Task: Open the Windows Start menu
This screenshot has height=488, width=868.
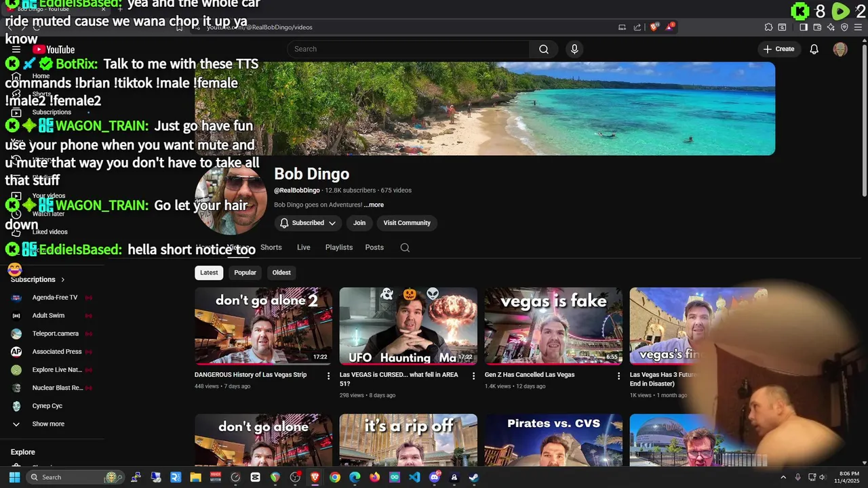Action: pos(14,477)
